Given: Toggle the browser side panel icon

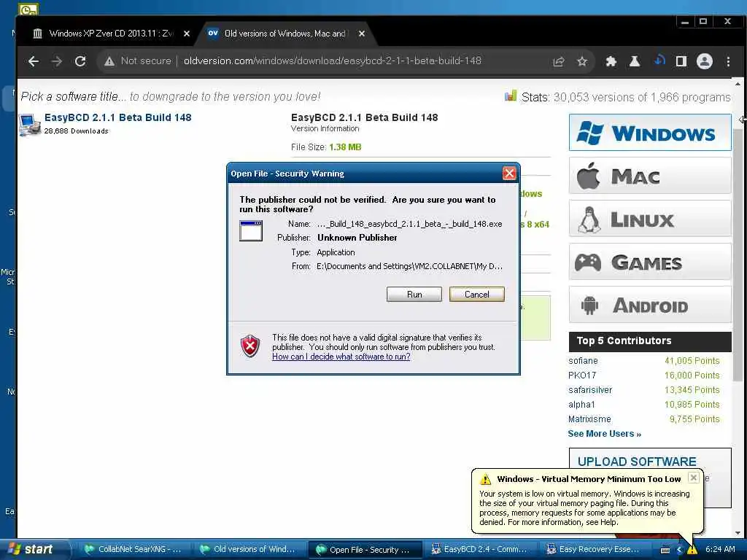Looking at the screenshot, I should click(681, 61).
